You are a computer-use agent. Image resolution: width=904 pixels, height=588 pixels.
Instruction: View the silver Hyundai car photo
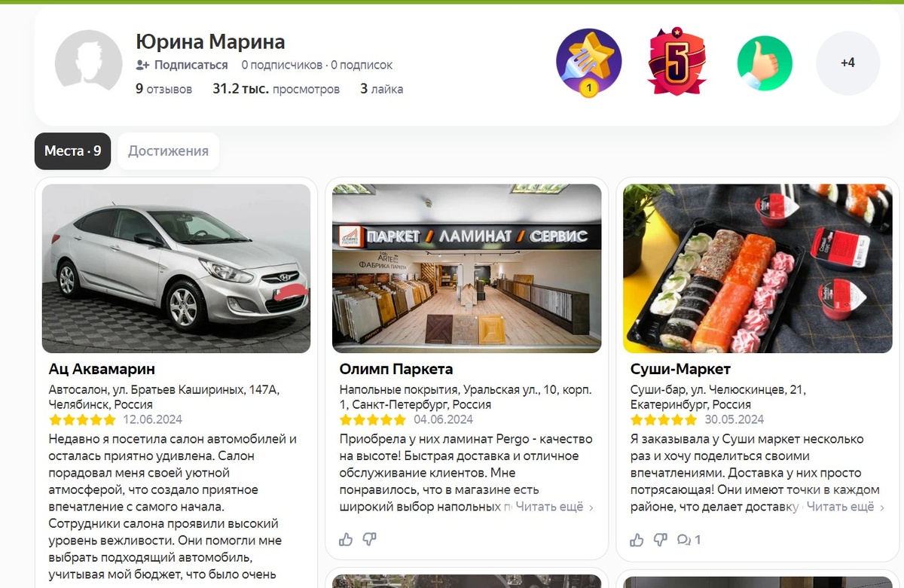(176, 269)
